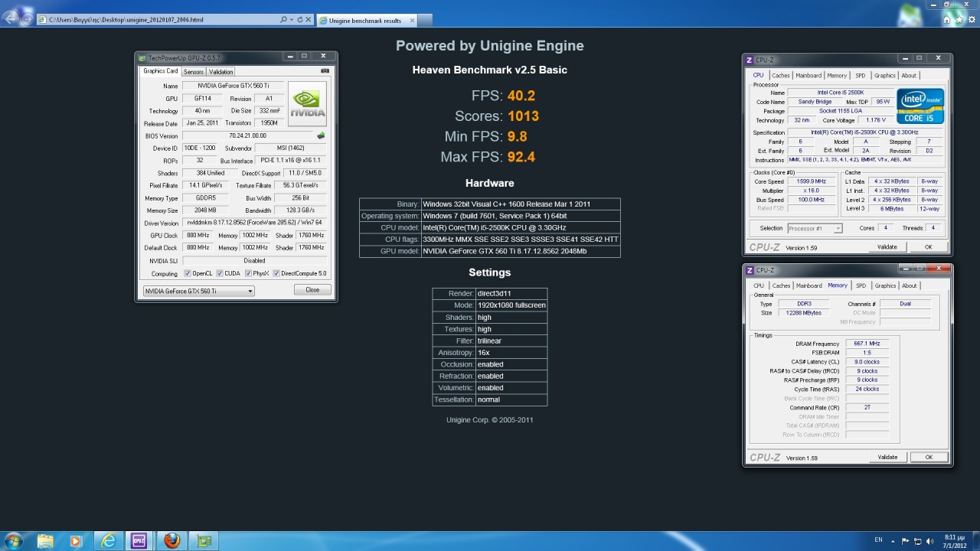Click the BIOS save chip icon in GPU-Z
Screen dimensions: 980x551
(321, 136)
